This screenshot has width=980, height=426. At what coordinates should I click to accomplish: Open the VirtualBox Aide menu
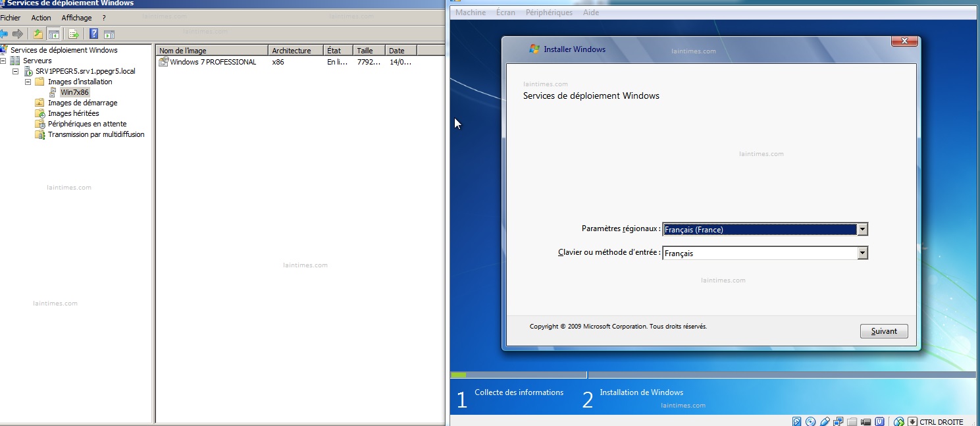point(591,13)
